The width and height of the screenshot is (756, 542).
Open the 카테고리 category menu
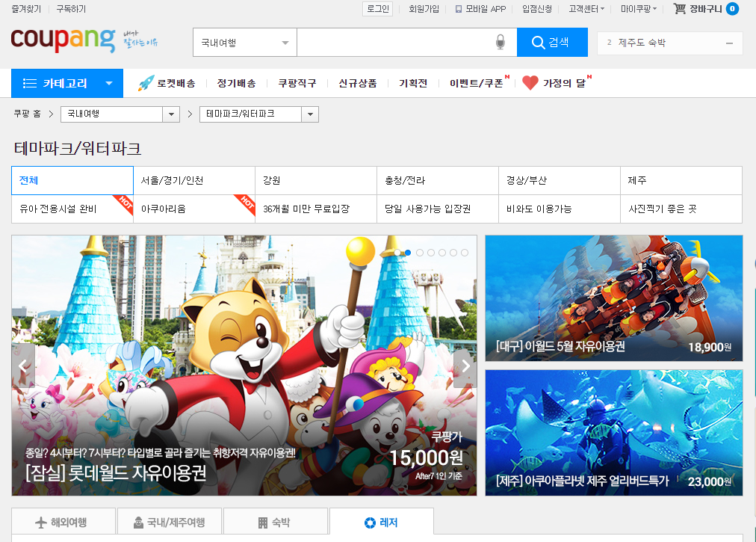click(67, 83)
